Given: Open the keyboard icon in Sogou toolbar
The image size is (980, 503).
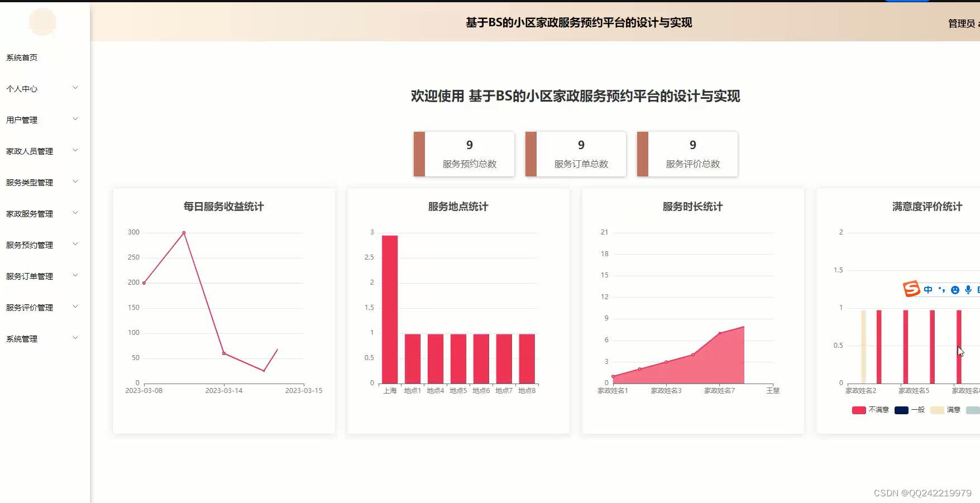Looking at the screenshot, I should [x=978, y=290].
